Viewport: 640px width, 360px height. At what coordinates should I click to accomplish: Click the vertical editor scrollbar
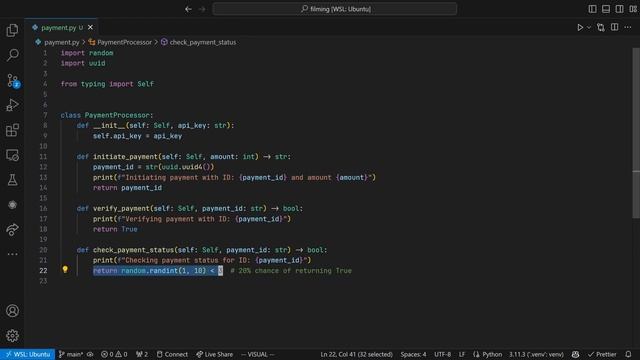click(x=636, y=133)
